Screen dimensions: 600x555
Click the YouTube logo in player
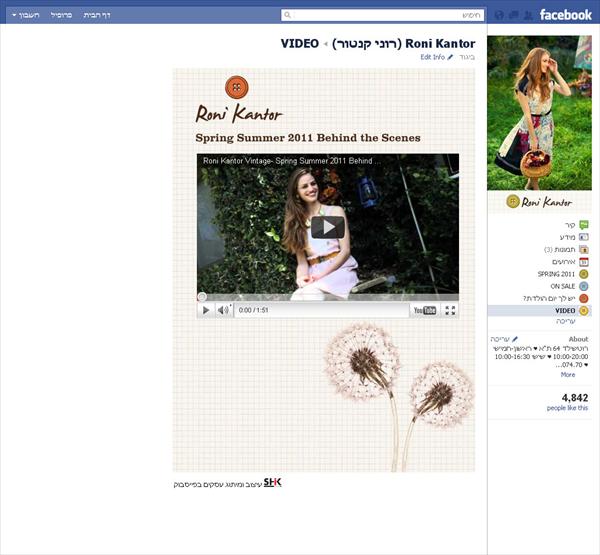point(425,310)
